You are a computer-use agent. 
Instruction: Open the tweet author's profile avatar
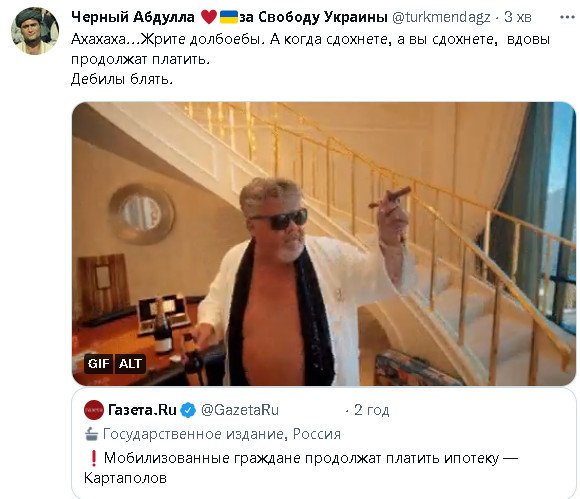coord(35,31)
